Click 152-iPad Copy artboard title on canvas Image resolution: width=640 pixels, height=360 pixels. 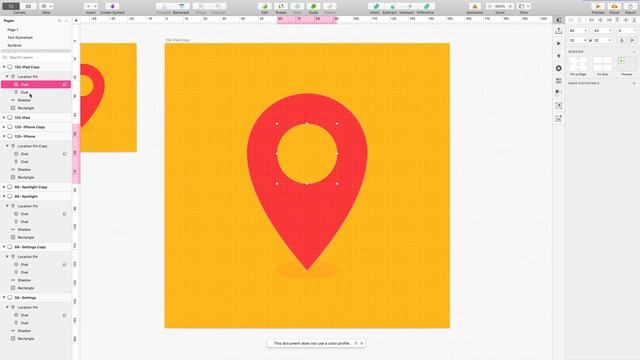pos(178,40)
